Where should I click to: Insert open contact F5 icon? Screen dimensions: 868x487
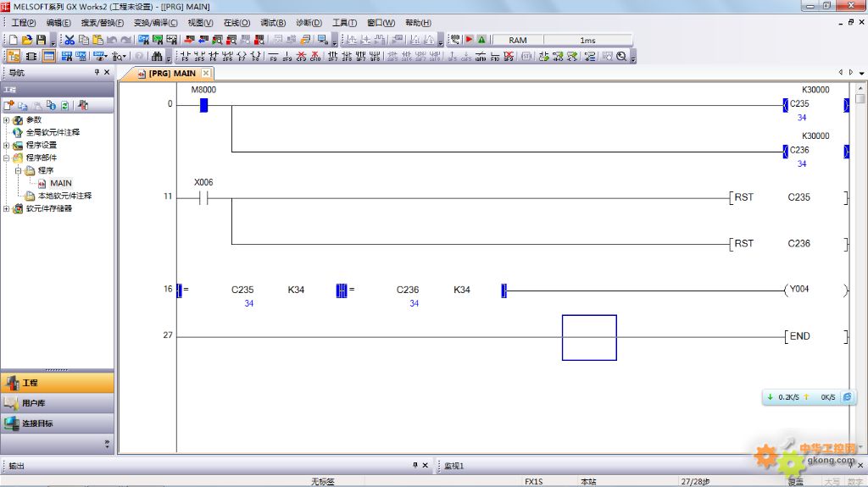[185, 57]
